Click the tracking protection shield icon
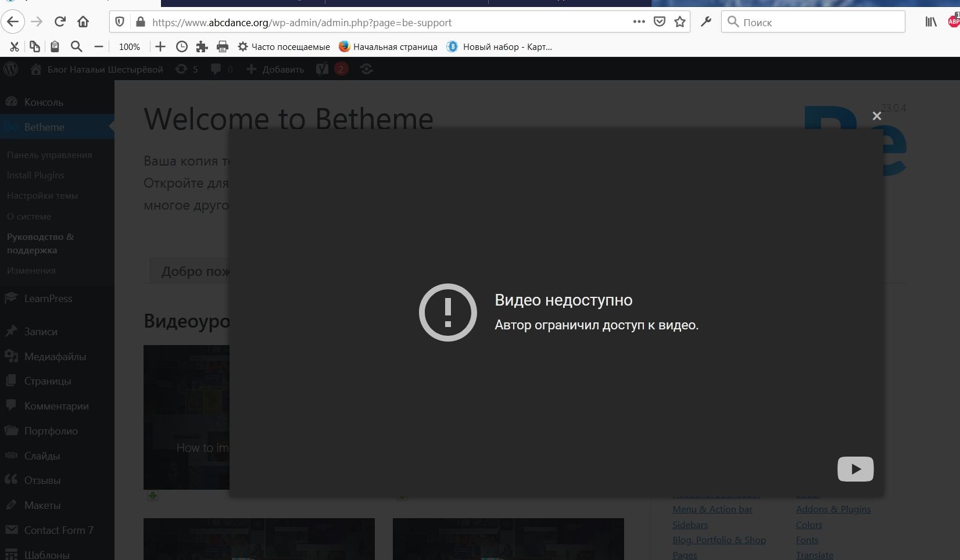Viewport: 960px width, 560px height. [x=120, y=22]
